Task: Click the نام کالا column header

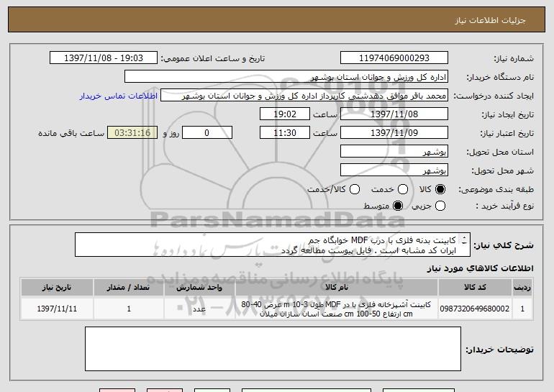Action: point(337,288)
